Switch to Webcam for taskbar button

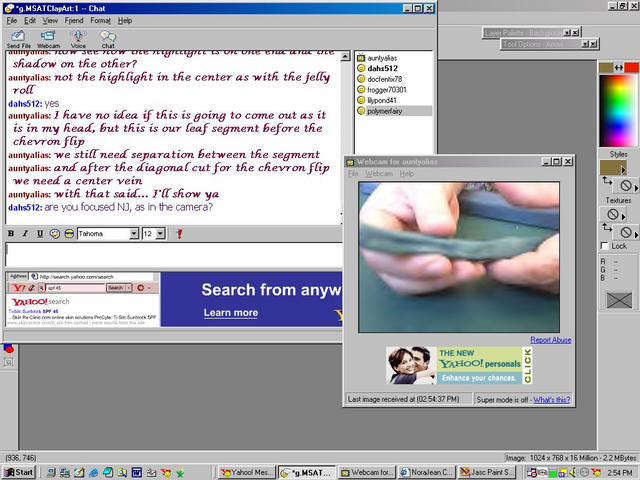(367, 472)
